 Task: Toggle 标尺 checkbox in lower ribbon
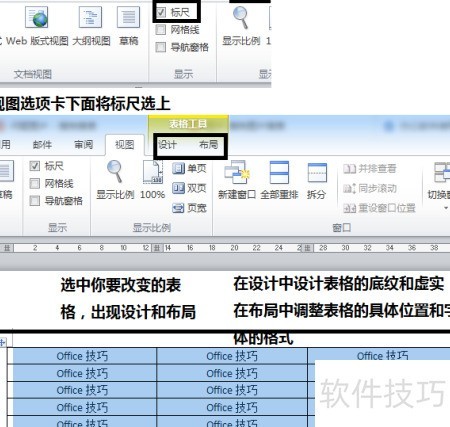click(35, 166)
